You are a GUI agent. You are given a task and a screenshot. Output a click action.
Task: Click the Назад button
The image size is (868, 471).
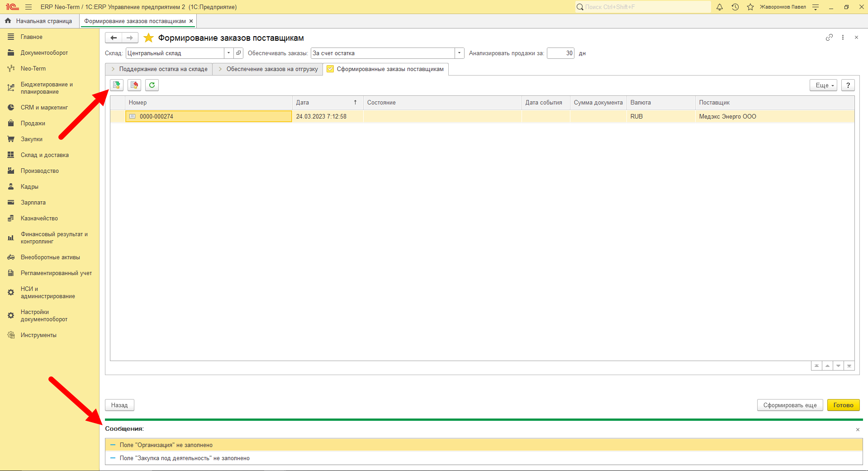[119, 405]
